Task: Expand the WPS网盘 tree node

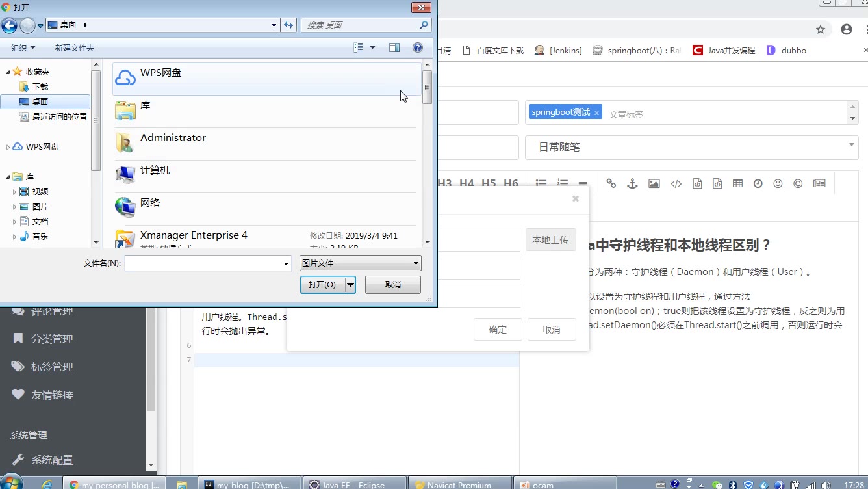Action: click(x=8, y=148)
